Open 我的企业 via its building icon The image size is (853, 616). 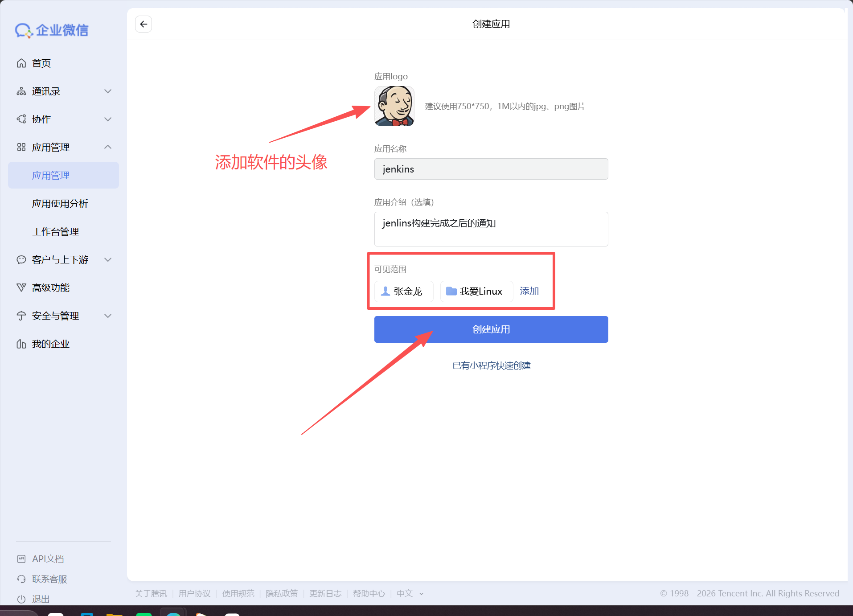pyautogui.click(x=21, y=344)
